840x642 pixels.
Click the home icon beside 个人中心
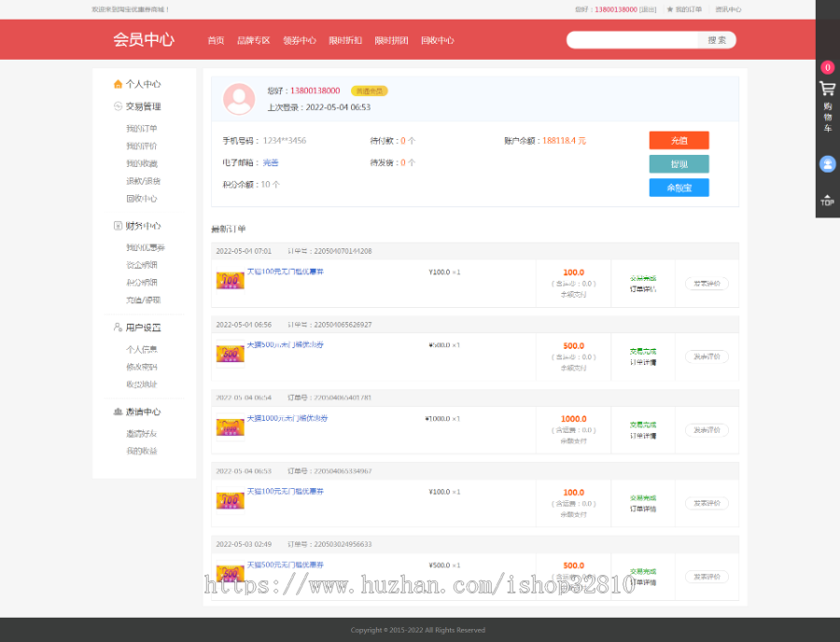click(x=118, y=84)
